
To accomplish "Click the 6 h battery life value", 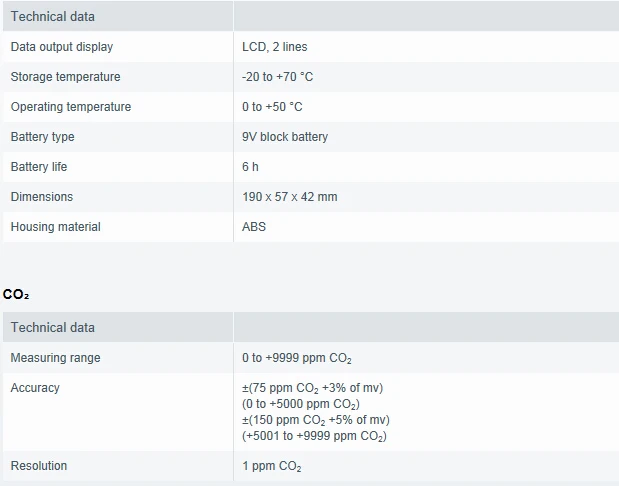I will pyautogui.click(x=250, y=167).
